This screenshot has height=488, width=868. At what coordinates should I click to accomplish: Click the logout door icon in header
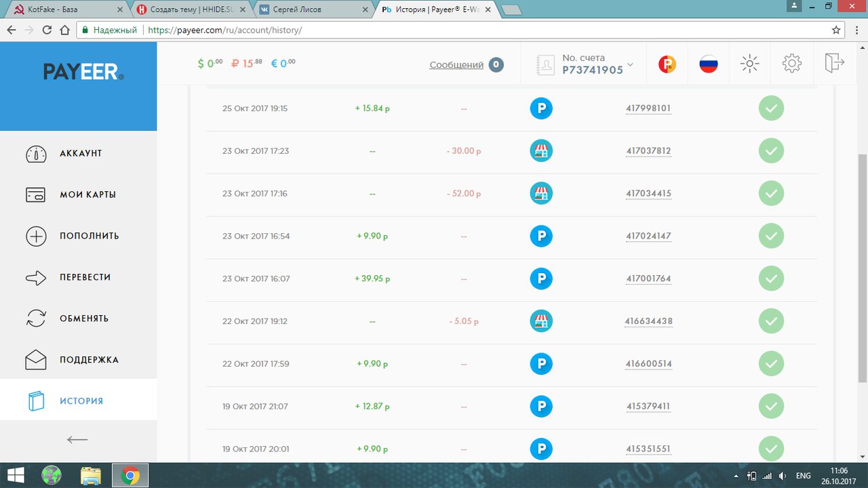[x=833, y=64]
